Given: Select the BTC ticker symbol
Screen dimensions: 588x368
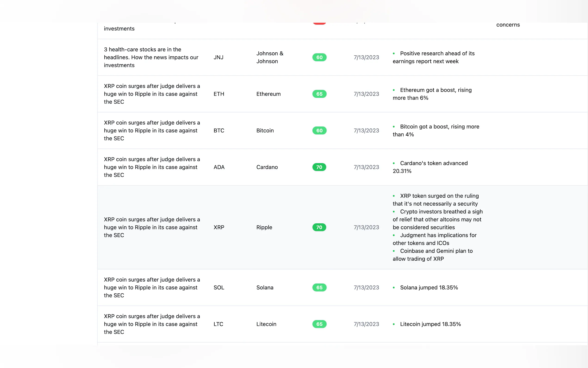Looking at the screenshot, I should coord(219,130).
